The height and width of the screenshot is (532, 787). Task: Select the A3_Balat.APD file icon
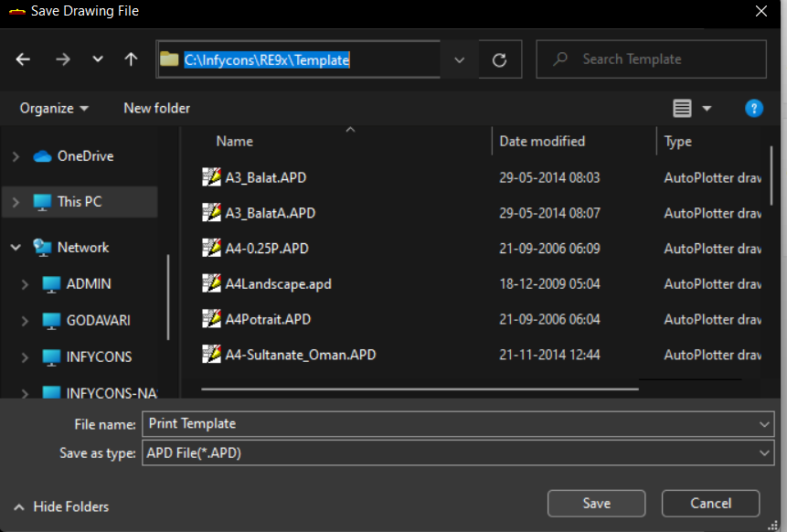pos(211,177)
